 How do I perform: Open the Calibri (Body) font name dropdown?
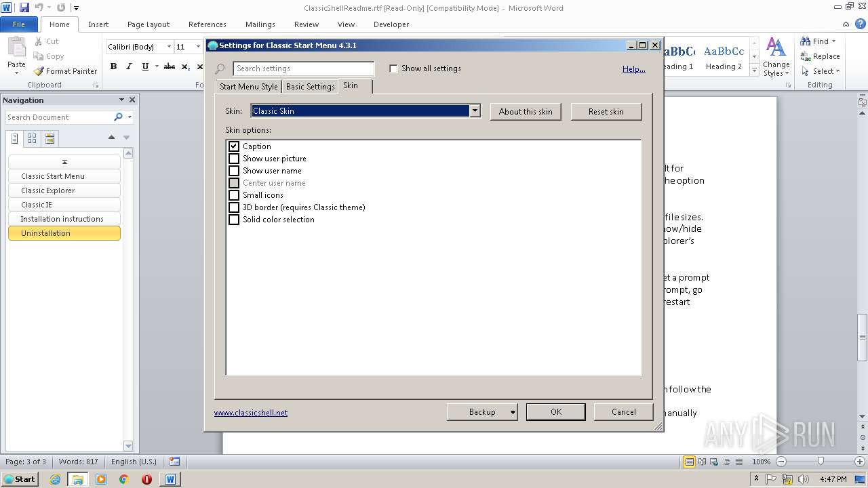click(x=169, y=47)
